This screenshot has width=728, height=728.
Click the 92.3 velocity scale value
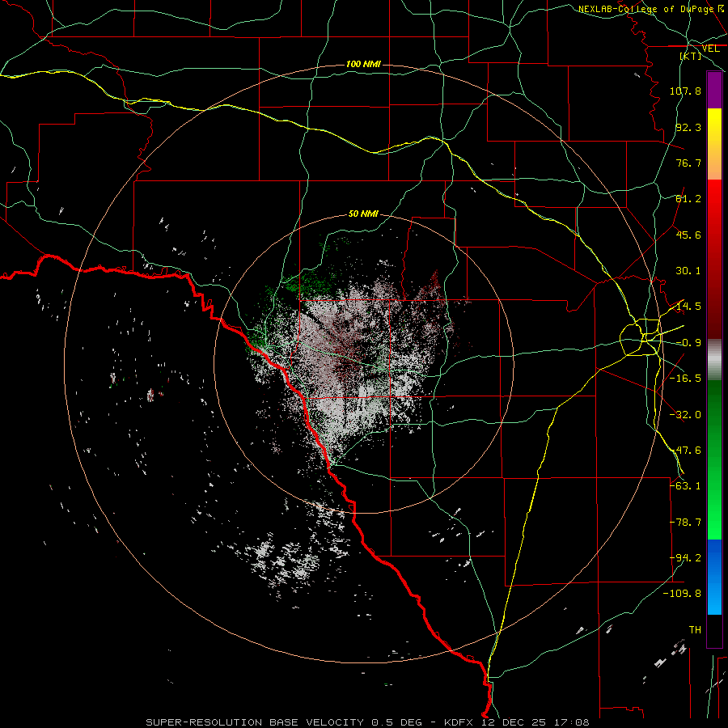pyautogui.click(x=688, y=127)
